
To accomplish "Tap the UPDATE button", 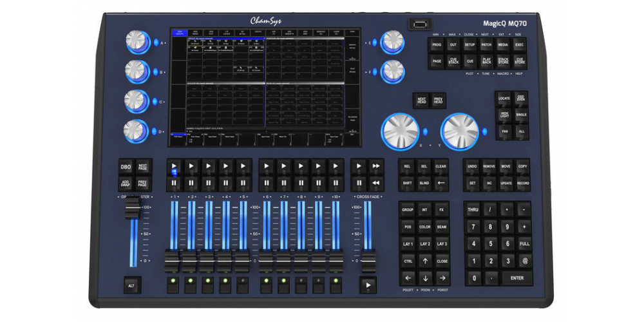I will coord(506,183).
